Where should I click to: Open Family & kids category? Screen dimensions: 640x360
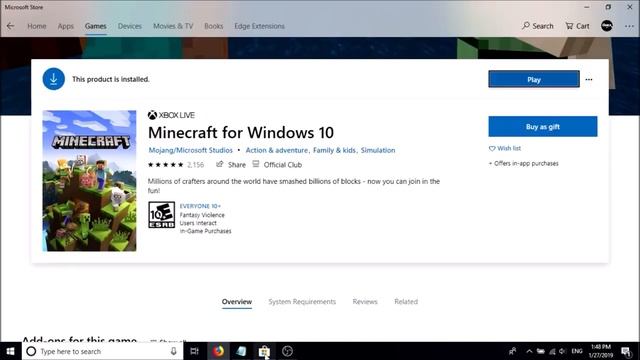[x=334, y=150]
